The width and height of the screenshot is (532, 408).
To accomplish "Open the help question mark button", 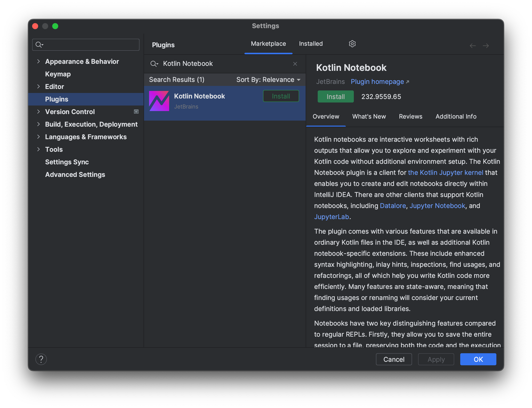I will [41, 359].
